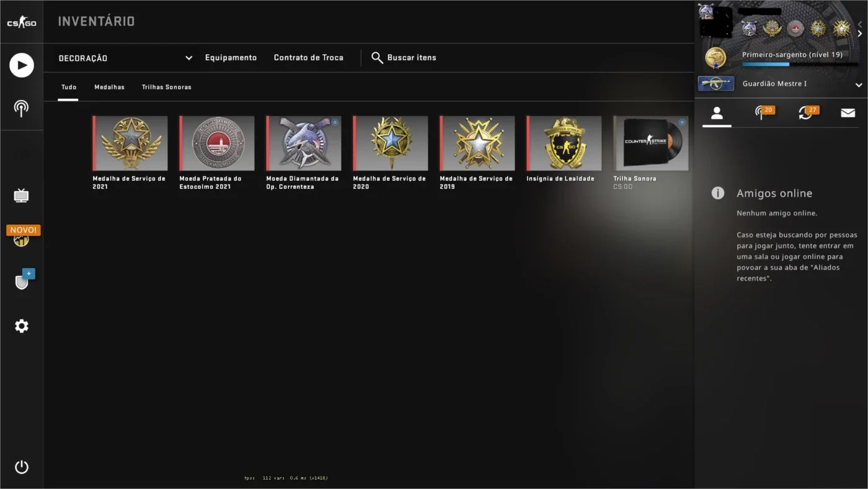Viewport: 868px width, 489px height.
Task: Open the settings gear in the sidebar
Action: pos(21,326)
